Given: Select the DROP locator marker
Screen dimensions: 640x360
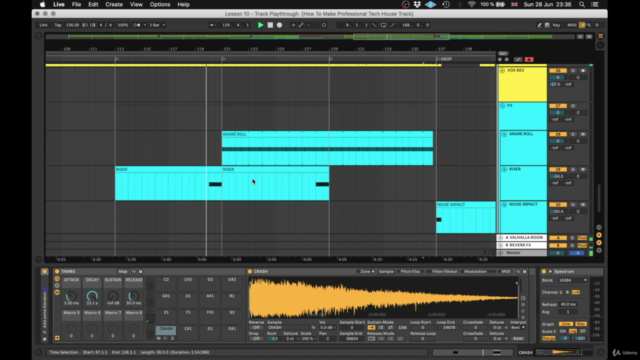Looking at the screenshot, I should coord(444,59).
